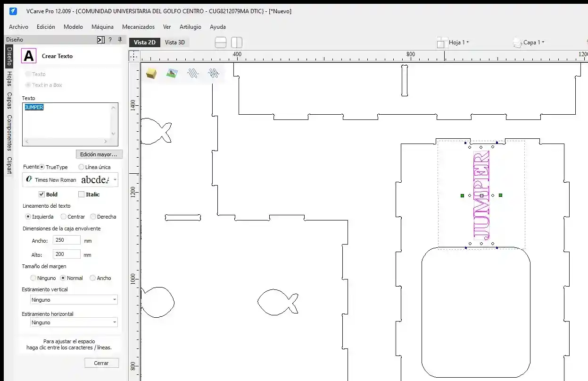Align text Izquierda
Image resolution: width=588 pixels, height=381 pixels.
[x=28, y=217]
